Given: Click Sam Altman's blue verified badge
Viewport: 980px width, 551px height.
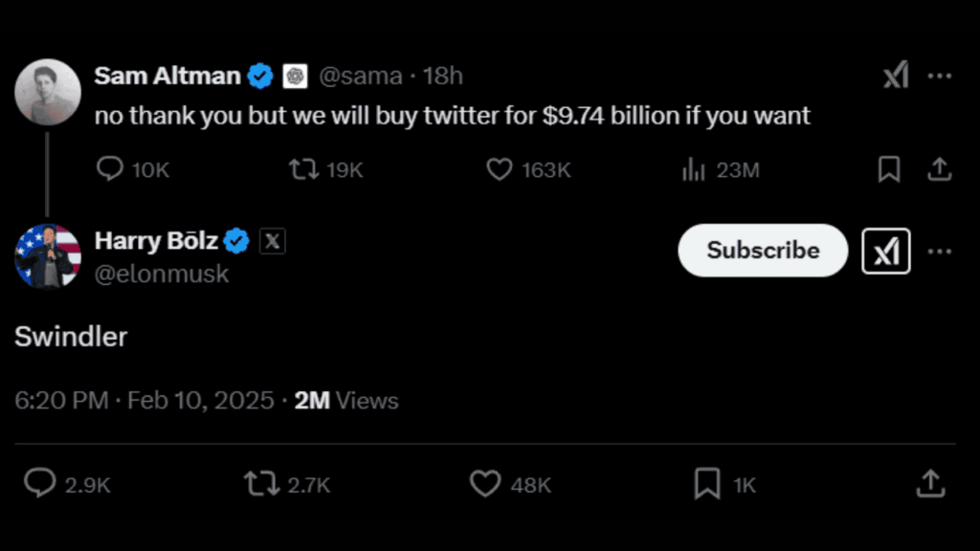Looking at the screenshot, I should tap(260, 75).
